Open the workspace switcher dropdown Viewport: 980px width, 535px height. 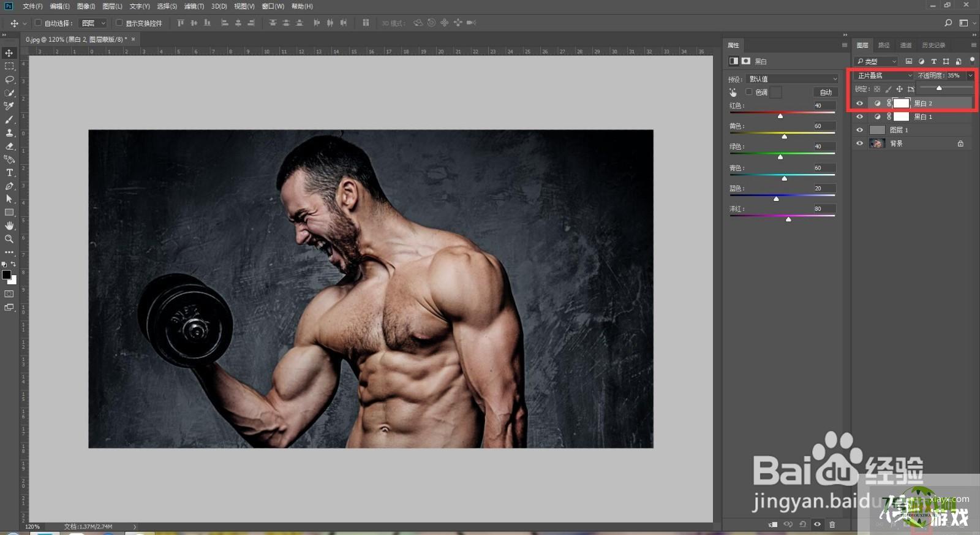[967, 23]
